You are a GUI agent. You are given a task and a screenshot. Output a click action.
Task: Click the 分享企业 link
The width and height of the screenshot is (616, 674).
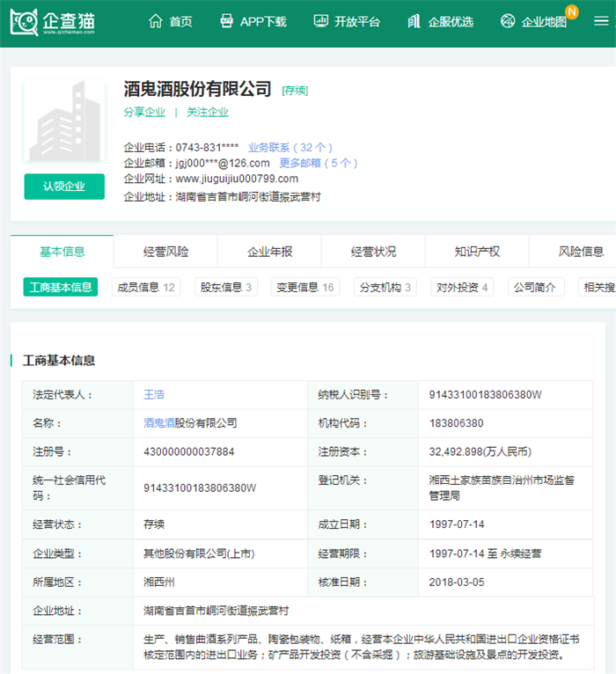tap(144, 113)
